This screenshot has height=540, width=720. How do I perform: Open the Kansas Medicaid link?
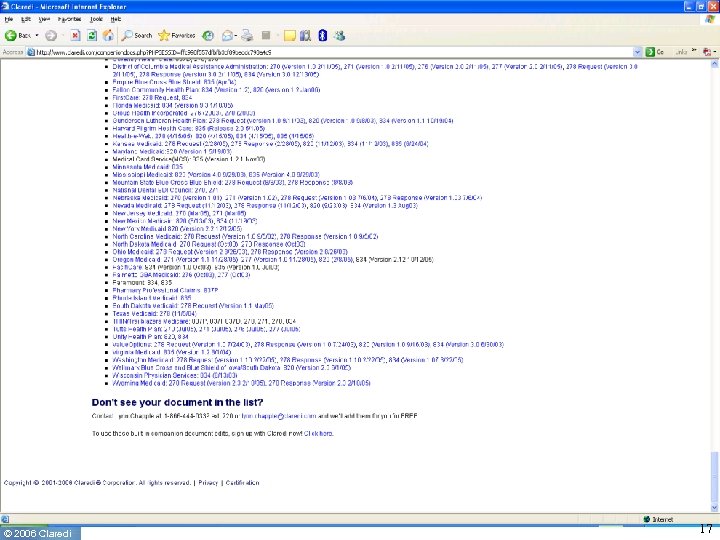click(x=270, y=144)
